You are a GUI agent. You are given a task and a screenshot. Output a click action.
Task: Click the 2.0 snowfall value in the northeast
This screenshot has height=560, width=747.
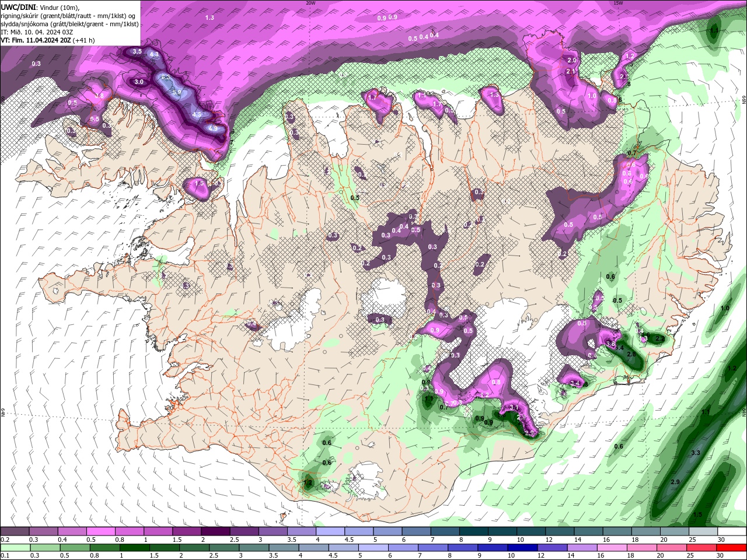pyautogui.click(x=572, y=60)
